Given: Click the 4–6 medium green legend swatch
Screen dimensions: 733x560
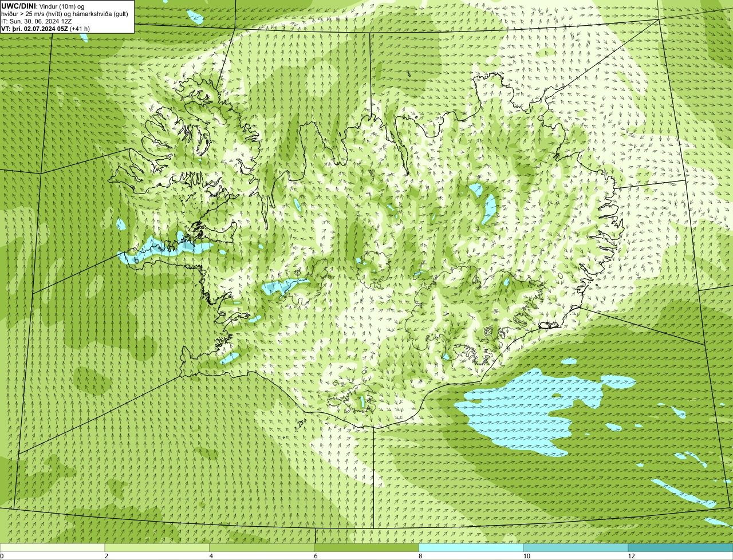Looking at the screenshot, I should coord(262,548).
